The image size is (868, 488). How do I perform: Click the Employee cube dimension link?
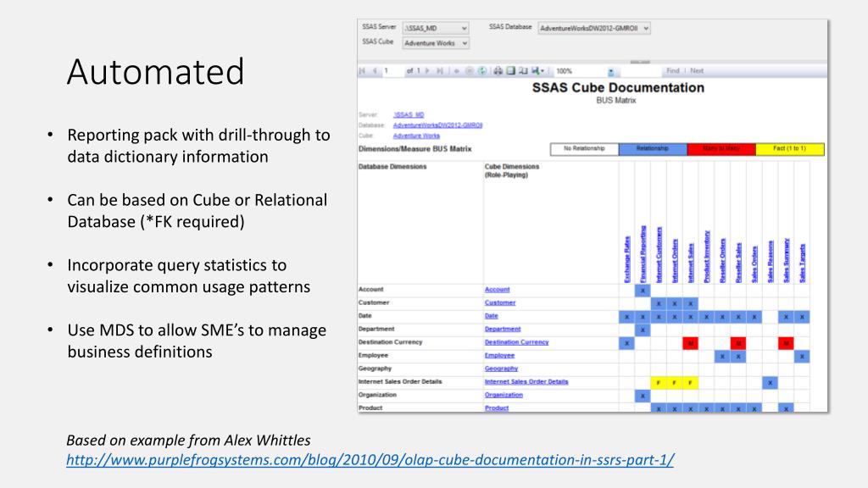tap(499, 356)
